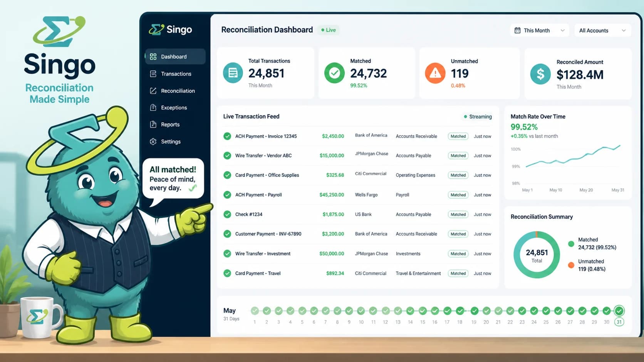Image resolution: width=644 pixels, height=362 pixels.
Task: Click the Reconciliation pencil icon
Action: click(x=153, y=91)
